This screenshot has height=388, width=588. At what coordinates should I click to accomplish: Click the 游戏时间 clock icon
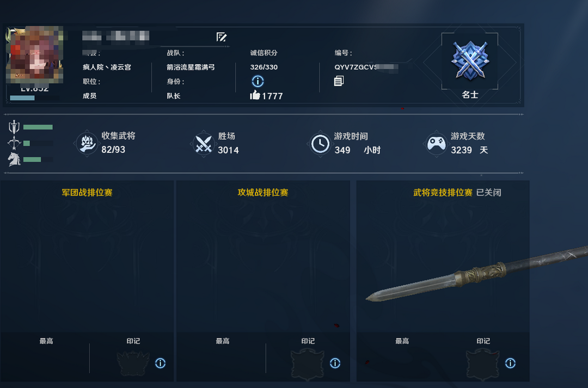[x=320, y=144]
